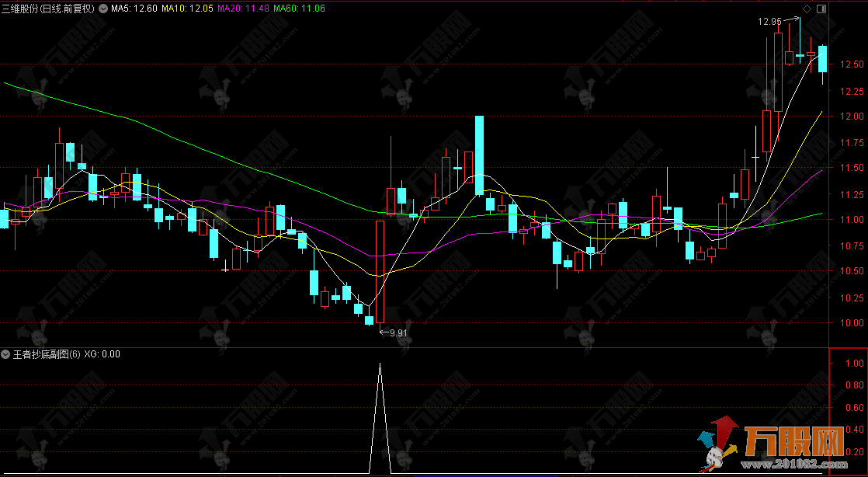Screen dimensions: 868x477
Task: Click the diamond icon at top right
Action: pyautogui.click(x=807, y=9)
